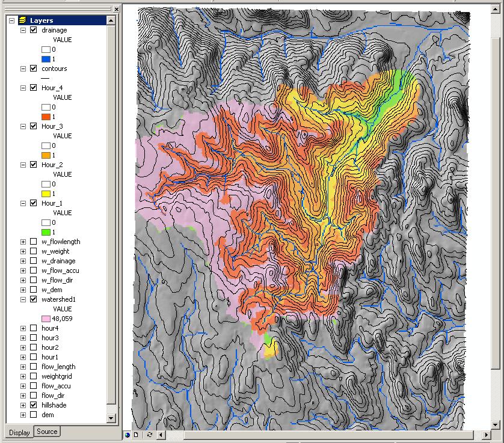Screen dimensions: 504x443
Task: Click the Layers data frame icon
Action: [x=22, y=20]
